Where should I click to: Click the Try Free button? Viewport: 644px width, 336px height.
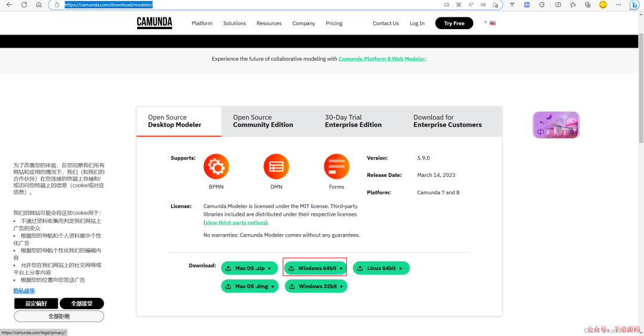click(x=454, y=23)
